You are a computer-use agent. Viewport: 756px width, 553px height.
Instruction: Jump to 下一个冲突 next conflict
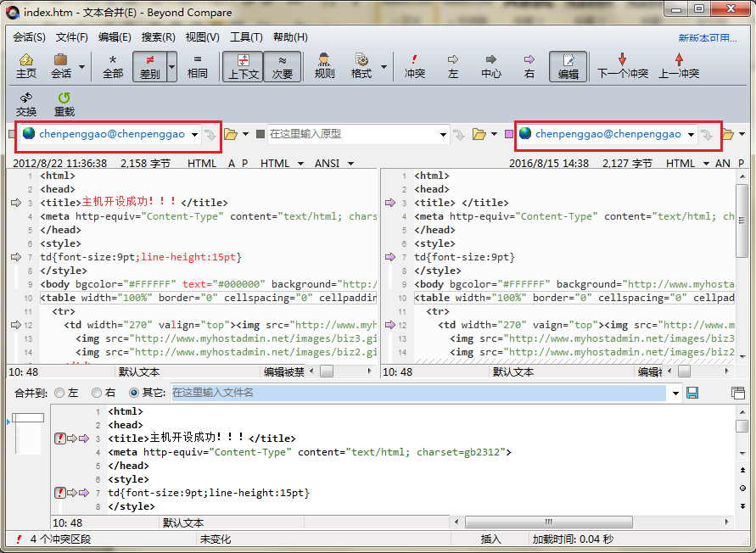pyautogui.click(x=622, y=66)
